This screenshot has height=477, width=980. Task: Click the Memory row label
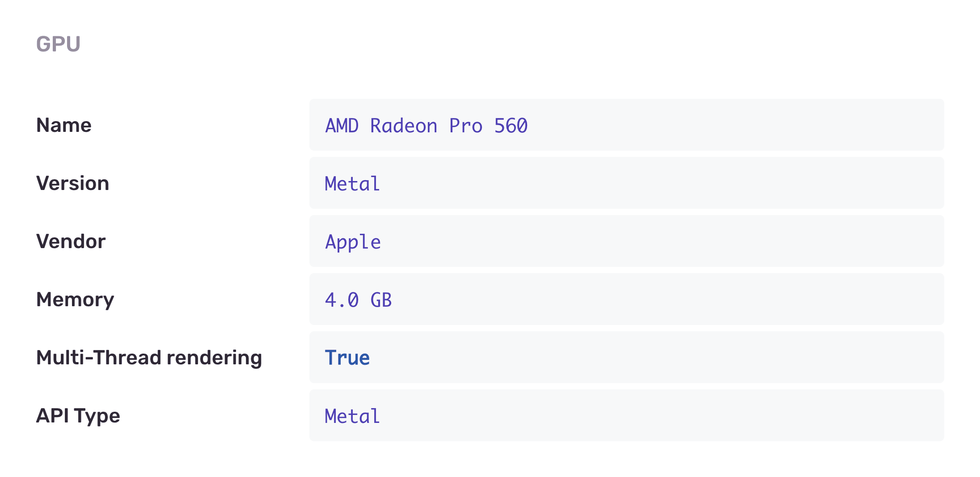click(x=75, y=300)
